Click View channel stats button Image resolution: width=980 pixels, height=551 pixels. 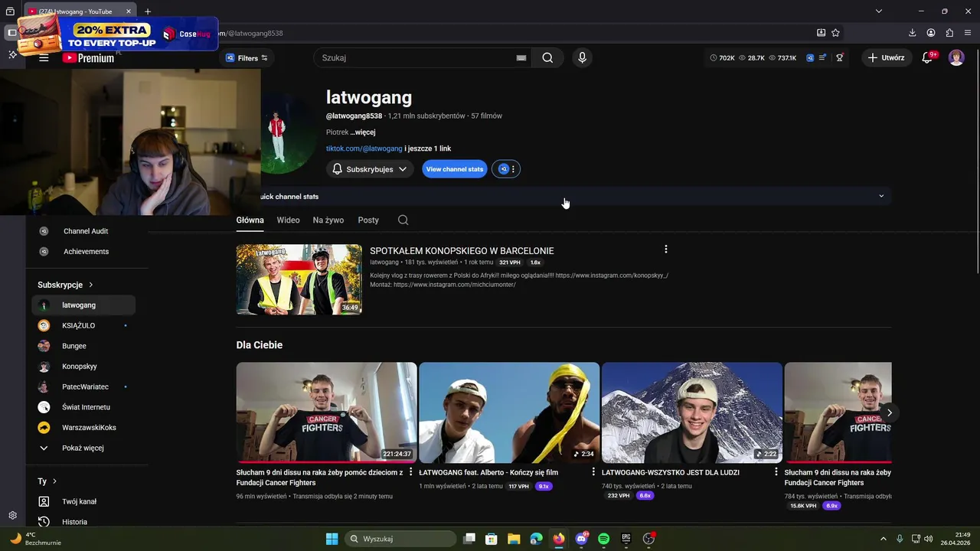click(x=455, y=169)
